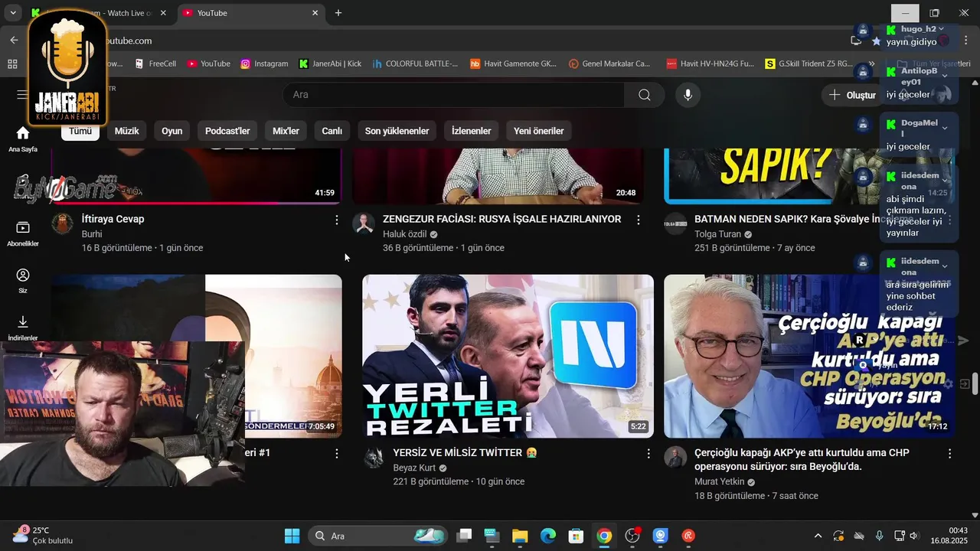Open the Haluk özdil channel avatar
Viewport: 980px width, 551px height.
tap(364, 223)
